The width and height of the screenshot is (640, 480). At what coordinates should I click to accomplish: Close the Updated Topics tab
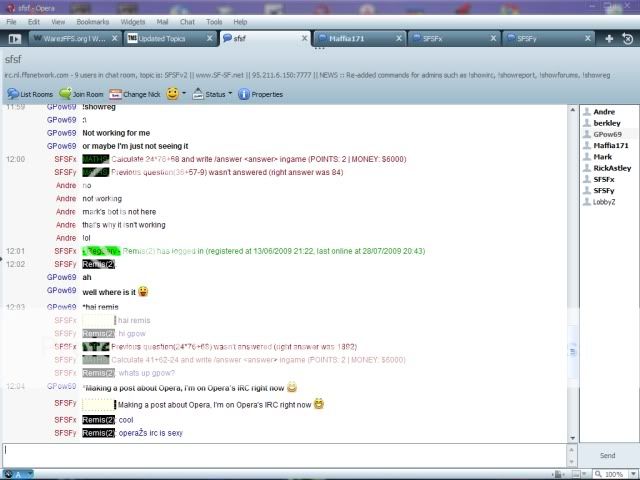[209, 38]
